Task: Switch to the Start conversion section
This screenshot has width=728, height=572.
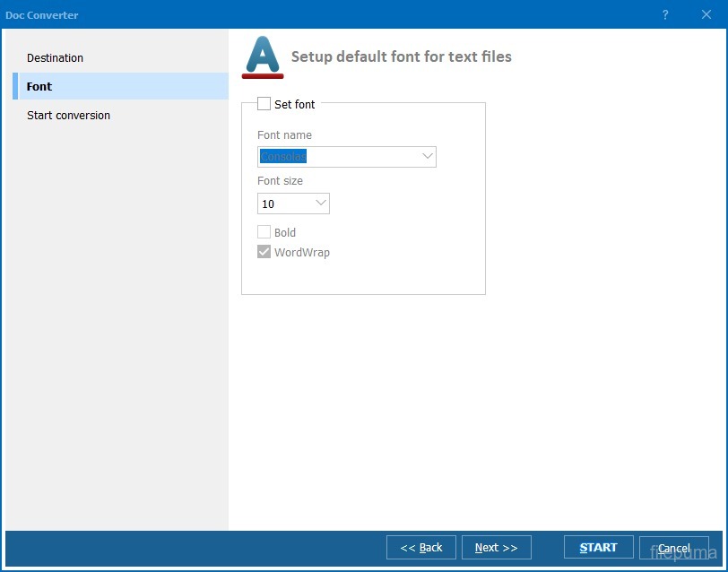Action: pyautogui.click(x=68, y=115)
